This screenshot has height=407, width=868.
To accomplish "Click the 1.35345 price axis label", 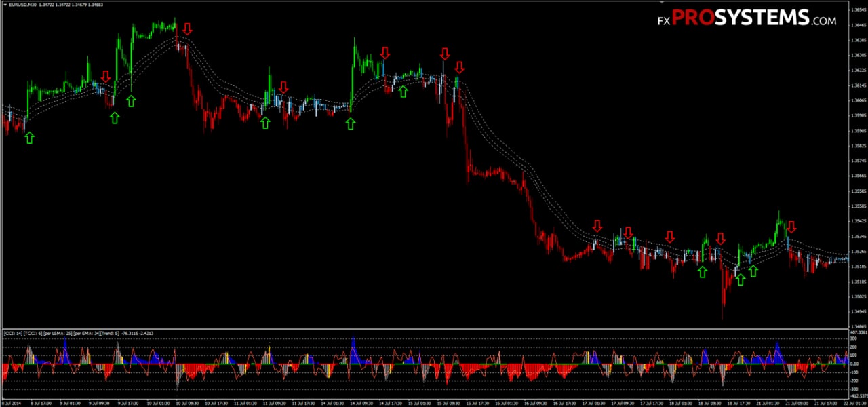I will click(x=858, y=236).
